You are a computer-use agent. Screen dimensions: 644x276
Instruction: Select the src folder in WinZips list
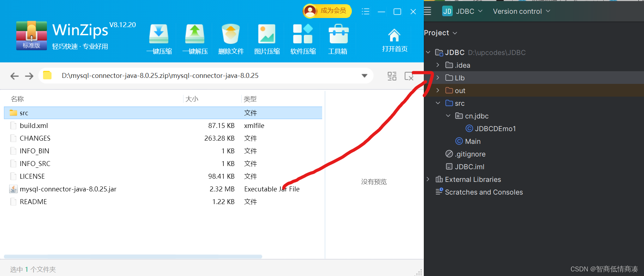tap(163, 113)
